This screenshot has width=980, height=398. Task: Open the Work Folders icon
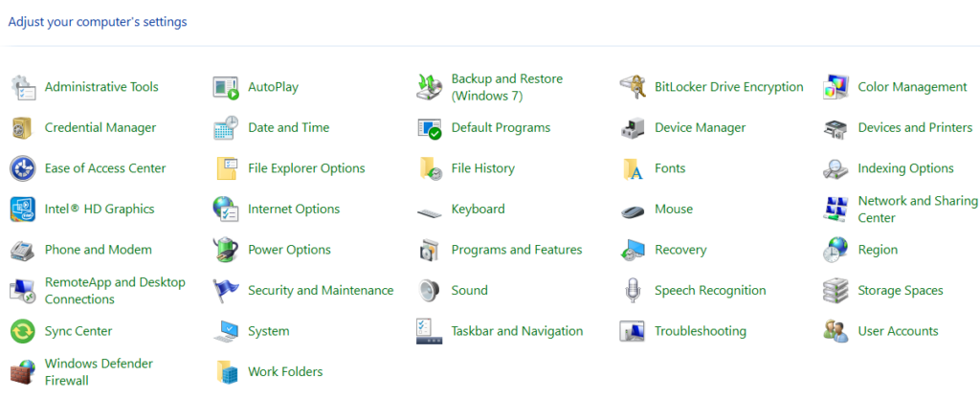point(226,372)
